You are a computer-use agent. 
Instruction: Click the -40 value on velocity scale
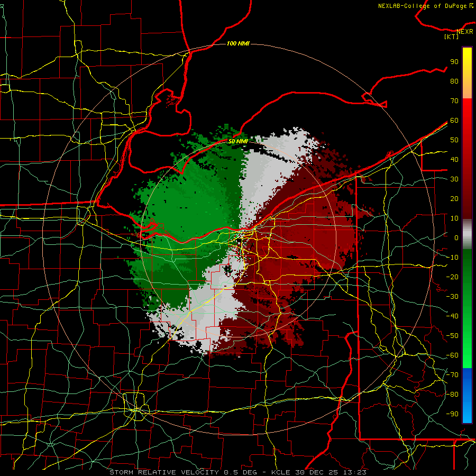pos(452,316)
